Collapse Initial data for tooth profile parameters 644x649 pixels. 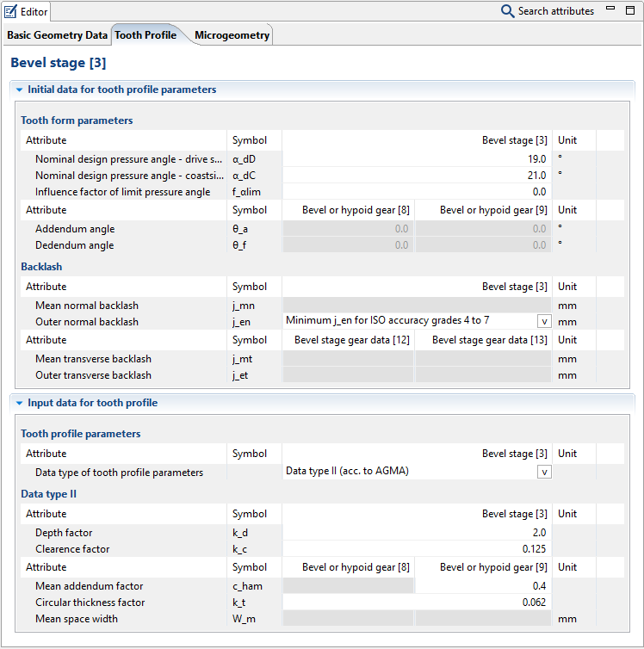(19, 90)
